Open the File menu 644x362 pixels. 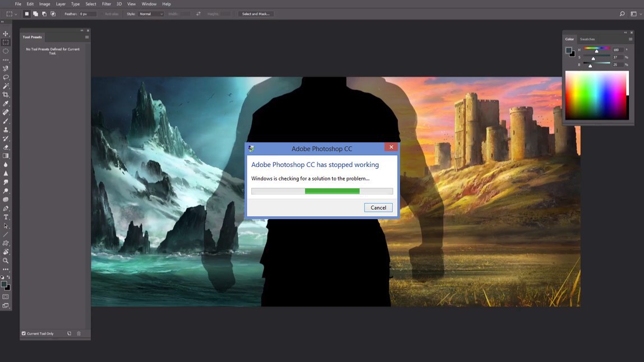click(x=18, y=4)
